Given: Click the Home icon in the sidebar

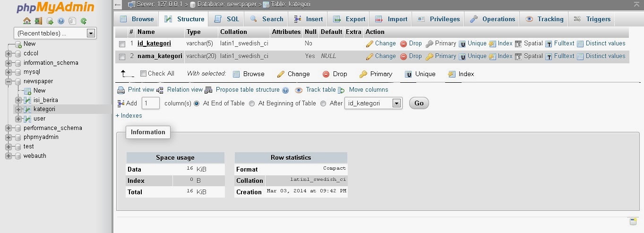Looking at the screenshot, I should point(27,21).
